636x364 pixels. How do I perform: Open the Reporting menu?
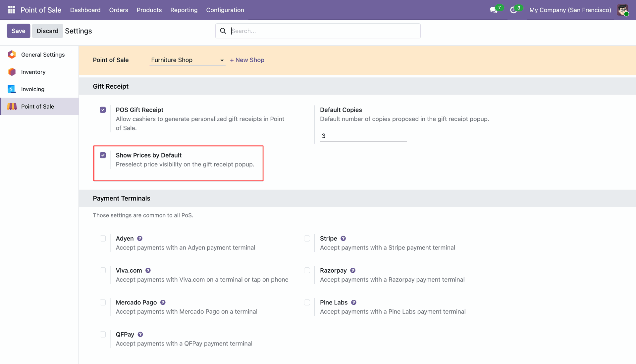(x=184, y=10)
